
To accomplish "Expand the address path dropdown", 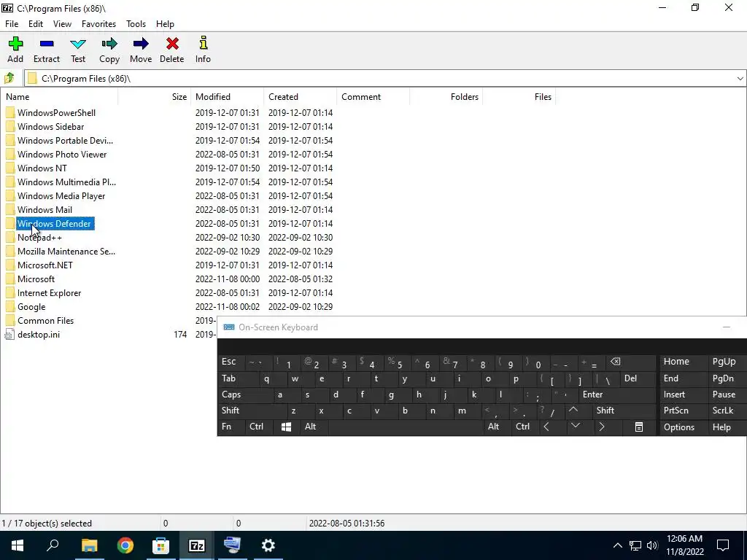I will (740, 79).
